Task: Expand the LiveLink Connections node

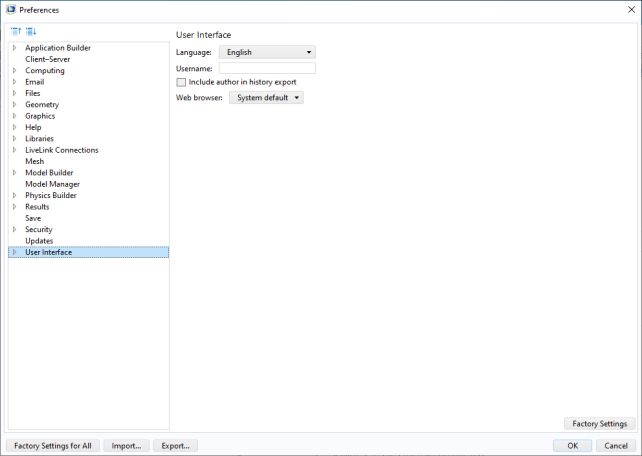Action: (15, 150)
